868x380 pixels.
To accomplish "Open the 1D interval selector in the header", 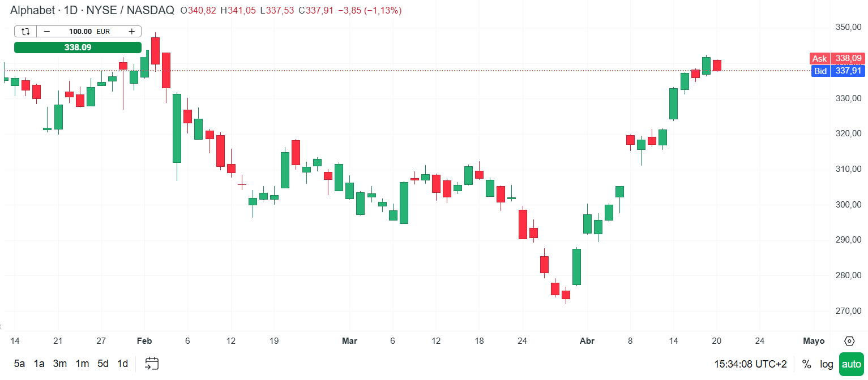I will pyautogui.click(x=69, y=10).
